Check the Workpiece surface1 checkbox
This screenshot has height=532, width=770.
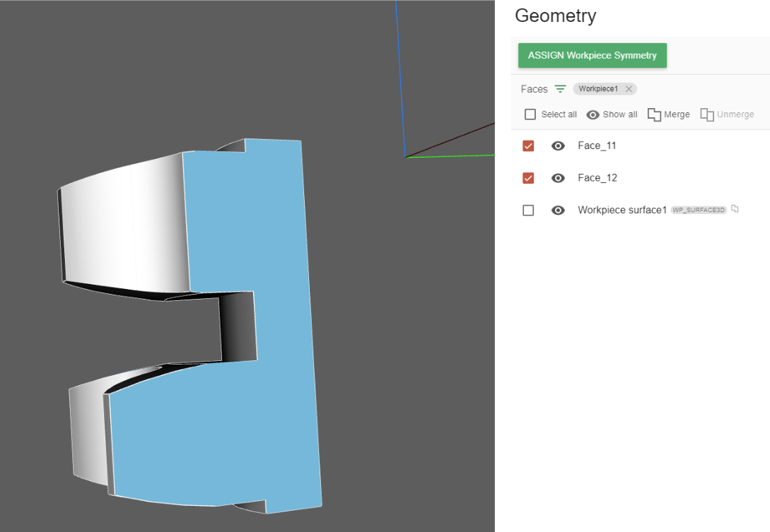point(528,211)
